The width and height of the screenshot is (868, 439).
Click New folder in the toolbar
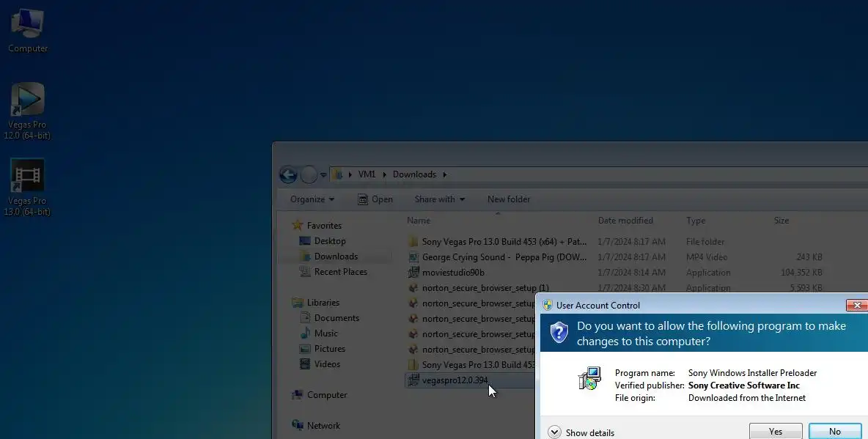(509, 199)
